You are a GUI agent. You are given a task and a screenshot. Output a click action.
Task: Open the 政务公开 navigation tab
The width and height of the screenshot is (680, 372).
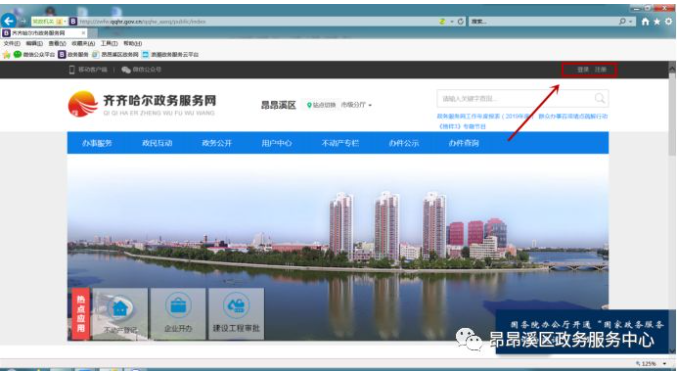click(217, 143)
